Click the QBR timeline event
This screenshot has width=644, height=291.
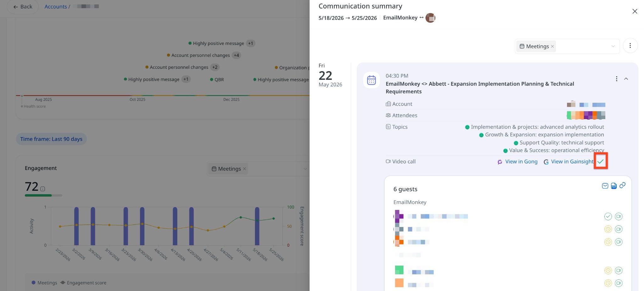tap(217, 80)
